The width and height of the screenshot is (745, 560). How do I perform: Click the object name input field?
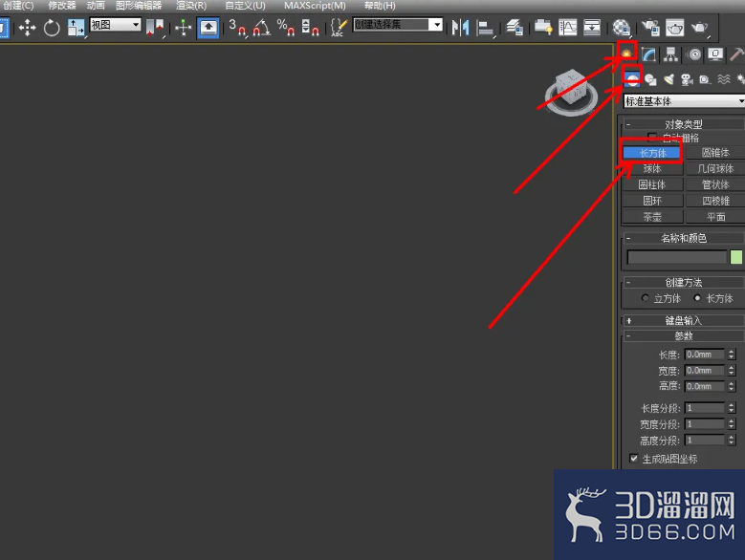(676, 257)
